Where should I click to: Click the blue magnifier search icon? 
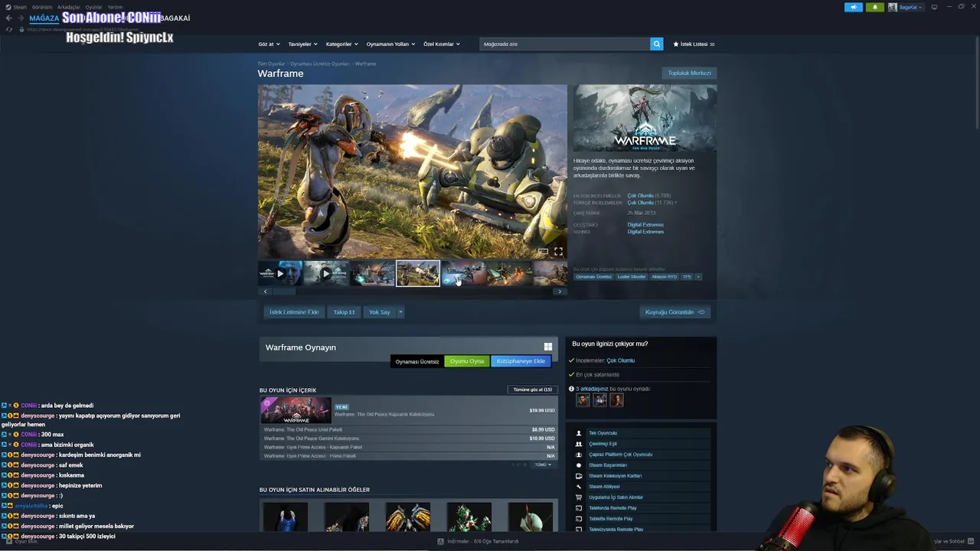click(656, 44)
